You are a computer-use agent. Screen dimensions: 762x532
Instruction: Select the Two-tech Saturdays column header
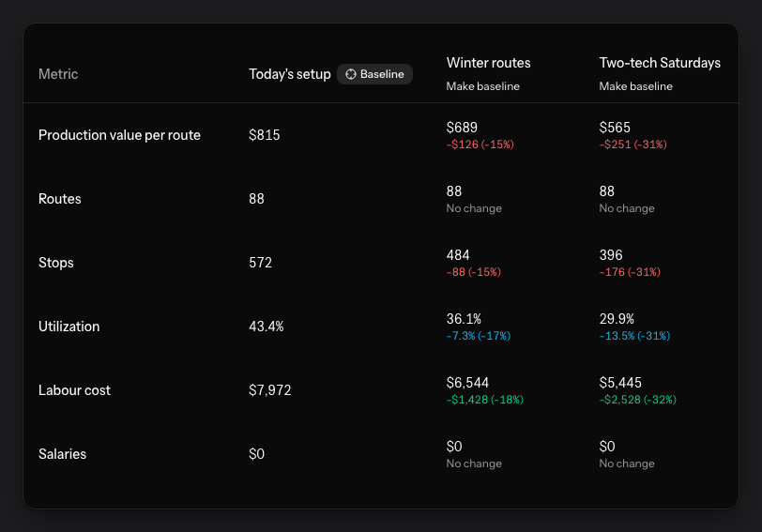pyautogui.click(x=660, y=63)
